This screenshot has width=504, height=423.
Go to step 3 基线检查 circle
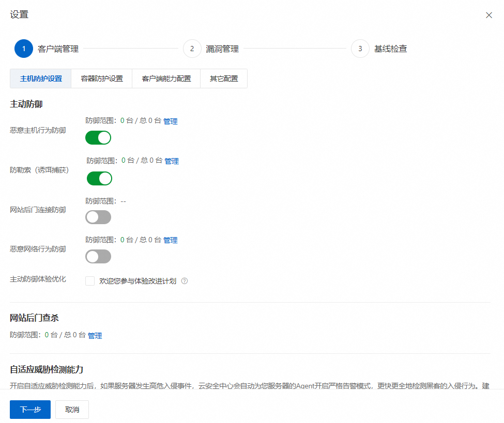360,49
